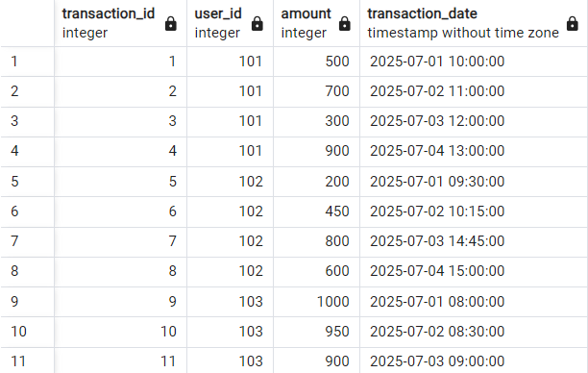Select row number 5 header
Screen dimensions: 588x373
pyautogui.click(x=27, y=182)
